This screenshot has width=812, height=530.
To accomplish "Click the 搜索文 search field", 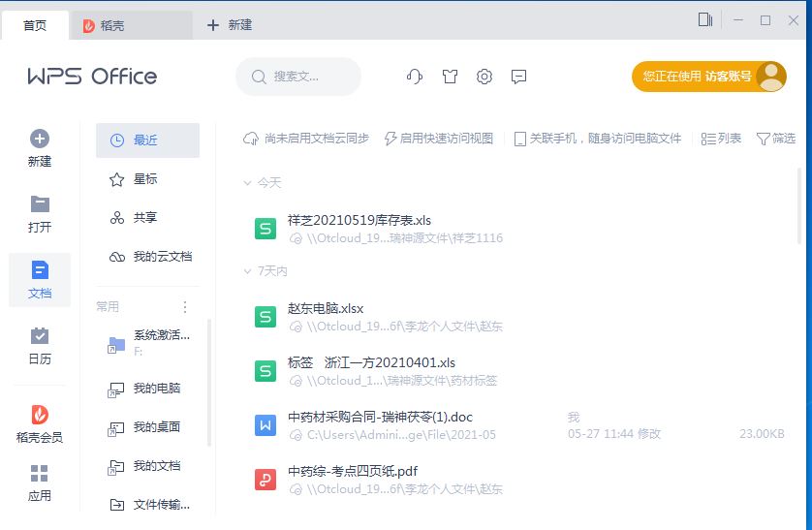I will point(298,77).
